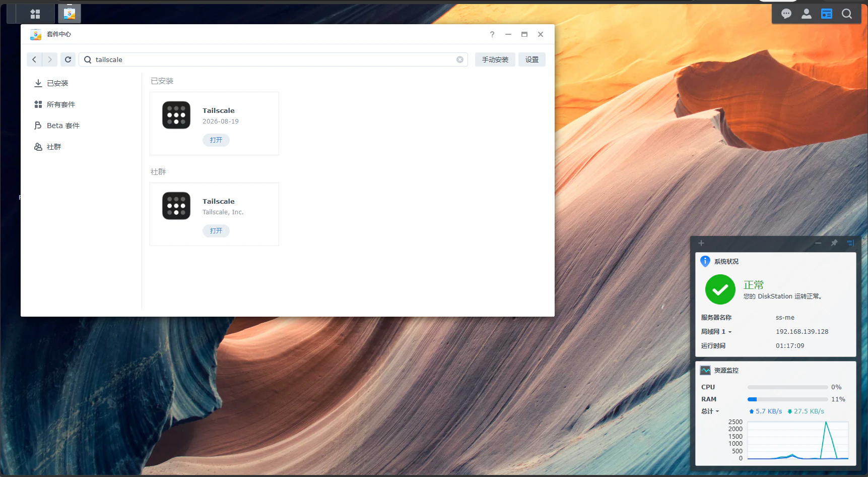Image resolution: width=868 pixels, height=477 pixels.
Task: Click the installed Tailscale app icon
Action: point(176,115)
